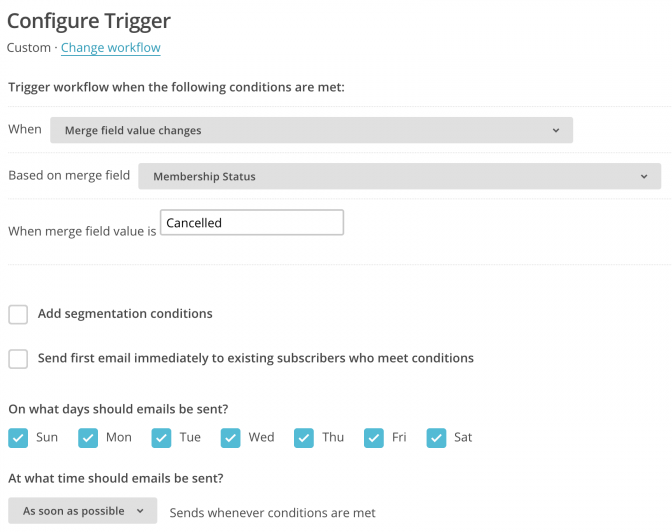Click the Custom workflow type text

30,48
